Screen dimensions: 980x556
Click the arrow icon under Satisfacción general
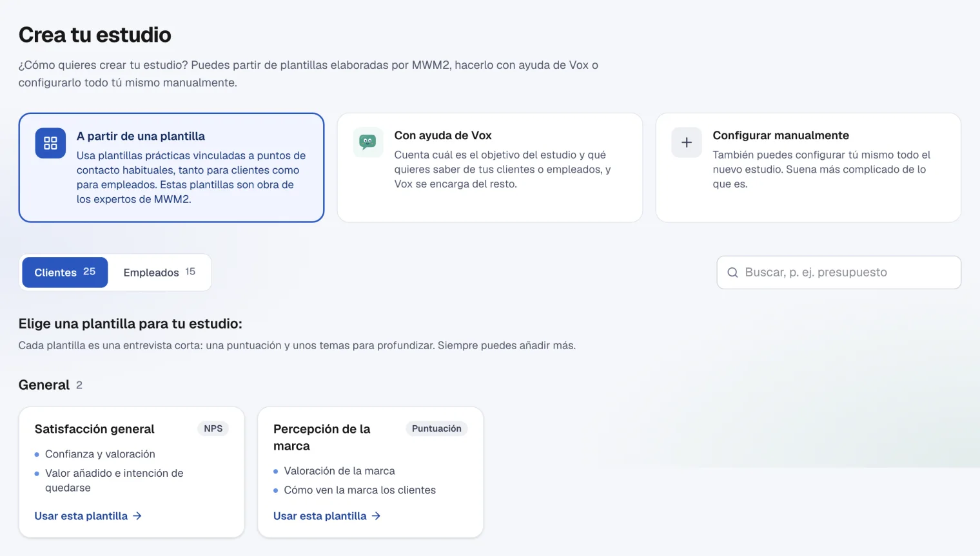[x=137, y=516]
